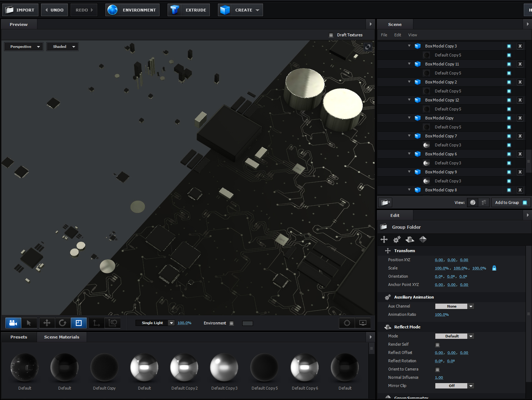This screenshot has width=532, height=400.
Task: Toggle the Environment checkbox
Action: pyautogui.click(x=231, y=323)
